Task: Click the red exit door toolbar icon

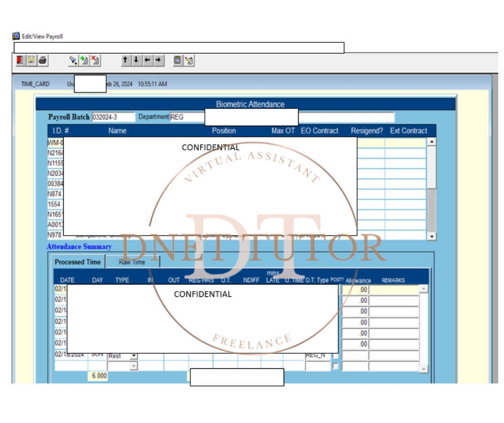Action: pos(20,60)
